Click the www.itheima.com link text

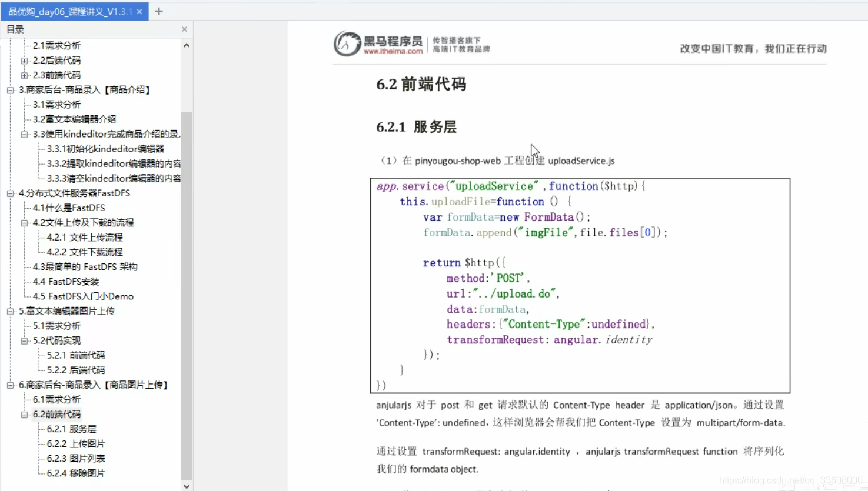393,52
